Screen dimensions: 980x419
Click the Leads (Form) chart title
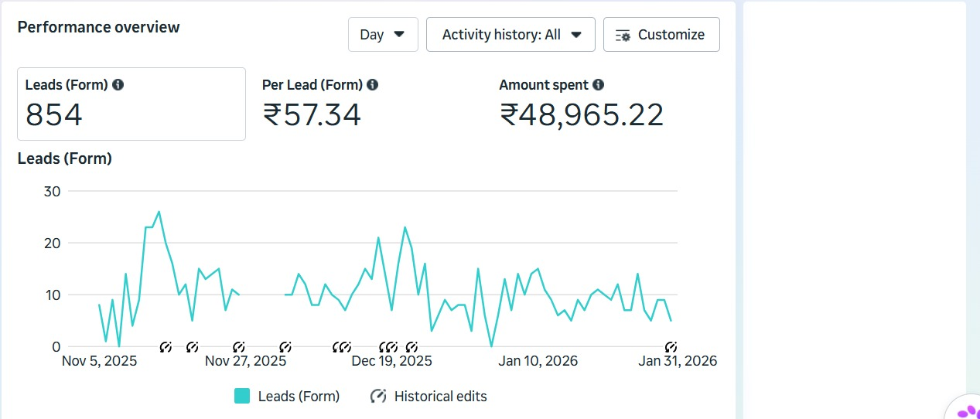[x=65, y=158]
